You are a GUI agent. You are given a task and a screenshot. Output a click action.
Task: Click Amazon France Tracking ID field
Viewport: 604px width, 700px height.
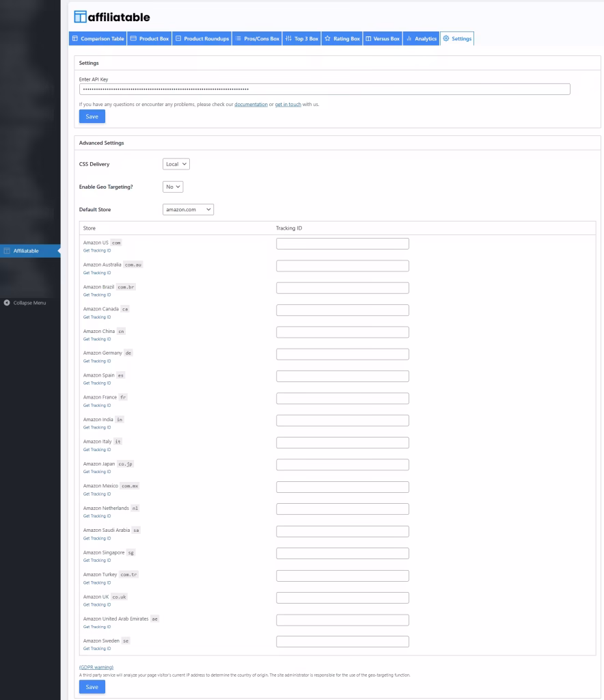pos(342,399)
